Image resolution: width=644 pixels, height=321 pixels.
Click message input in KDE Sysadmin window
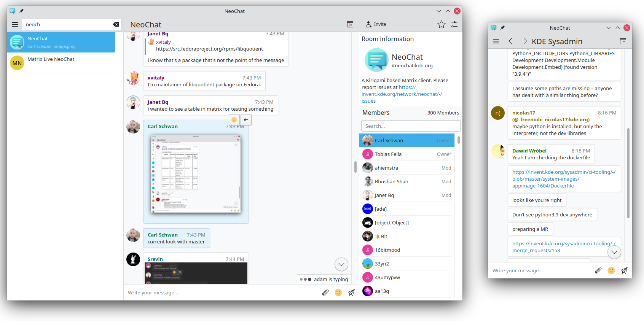pyautogui.click(x=540, y=270)
